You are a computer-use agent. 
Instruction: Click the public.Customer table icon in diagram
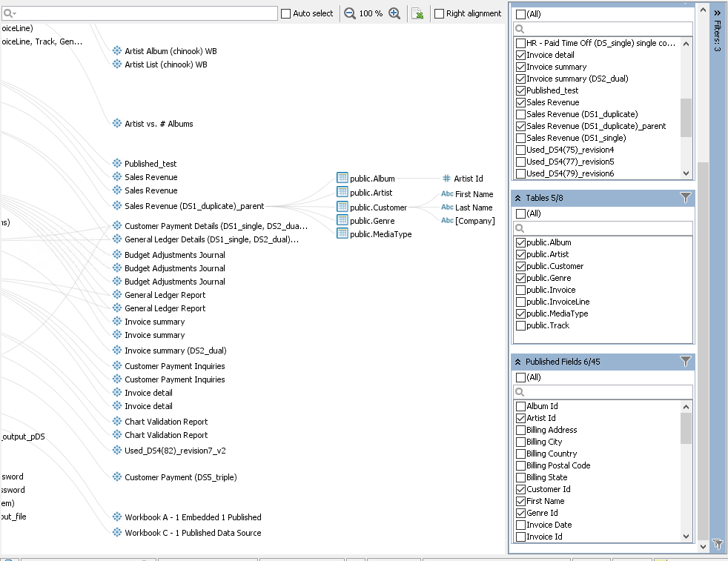[343, 207]
